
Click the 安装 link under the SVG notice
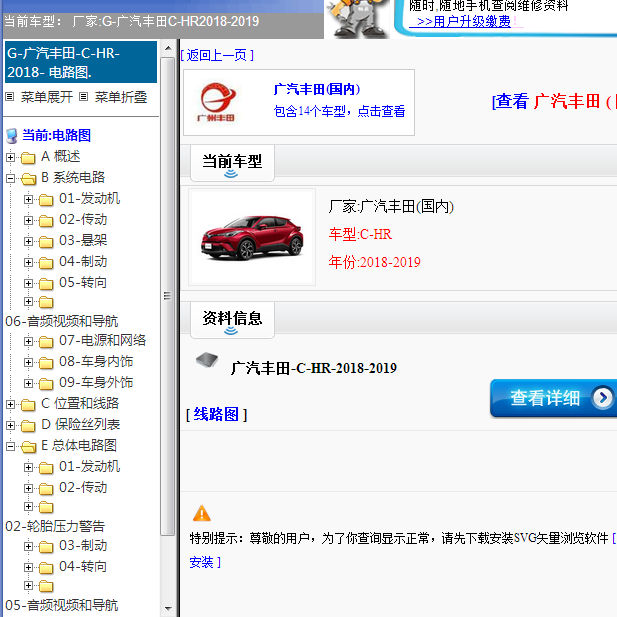201,562
